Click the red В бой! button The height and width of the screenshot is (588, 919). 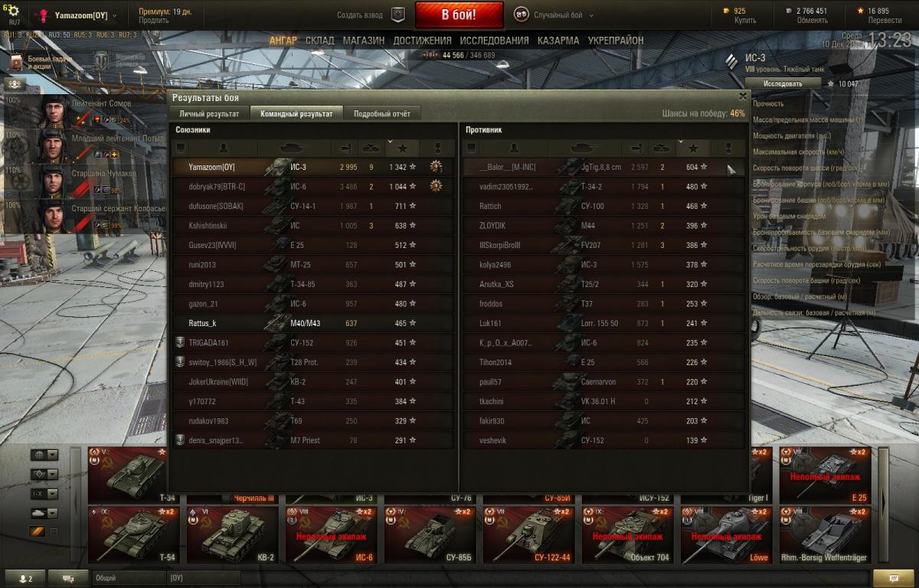click(459, 15)
